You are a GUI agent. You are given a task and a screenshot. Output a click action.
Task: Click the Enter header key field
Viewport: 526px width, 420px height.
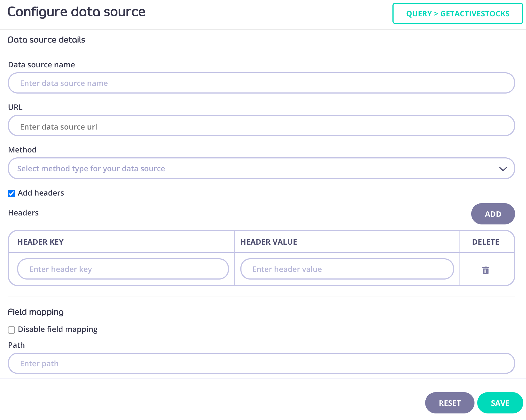[123, 269]
